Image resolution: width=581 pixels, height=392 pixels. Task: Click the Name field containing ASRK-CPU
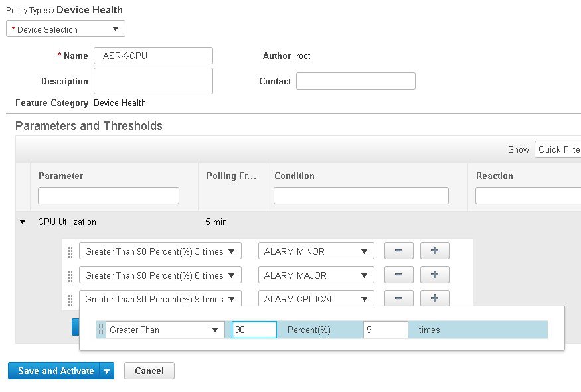pyautogui.click(x=153, y=56)
